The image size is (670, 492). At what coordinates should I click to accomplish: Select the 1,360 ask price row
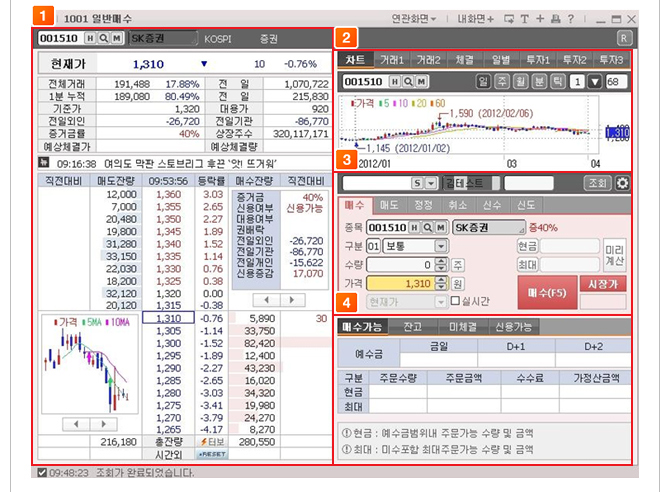[168, 194]
